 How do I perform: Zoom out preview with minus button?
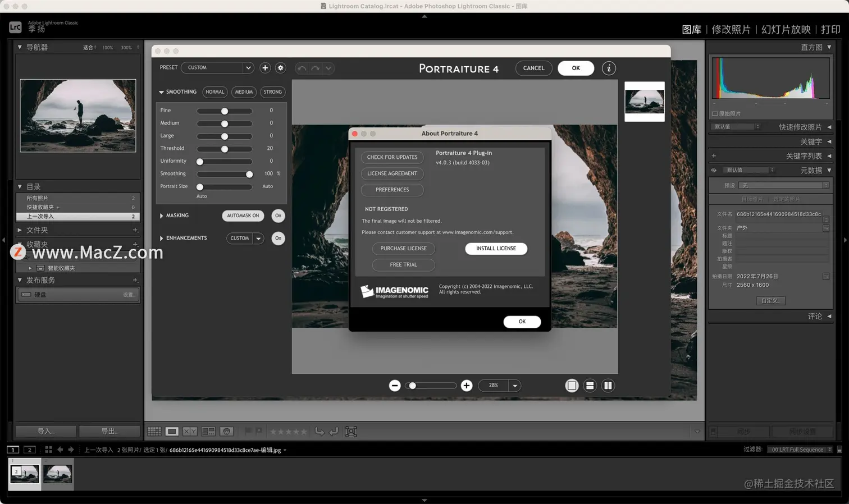(x=395, y=386)
